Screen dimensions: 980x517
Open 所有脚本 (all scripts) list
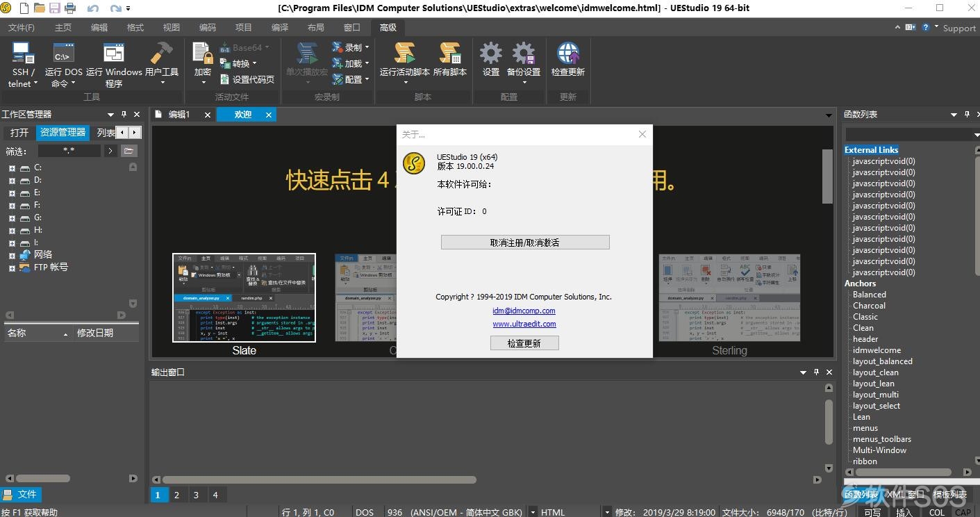click(450, 60)
